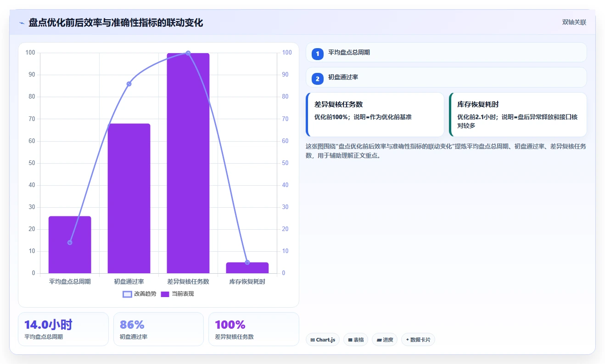Screen dimensions: 605x364
Task: Toggle the 当前表现 legend entry
Action: tap(177, 294)
